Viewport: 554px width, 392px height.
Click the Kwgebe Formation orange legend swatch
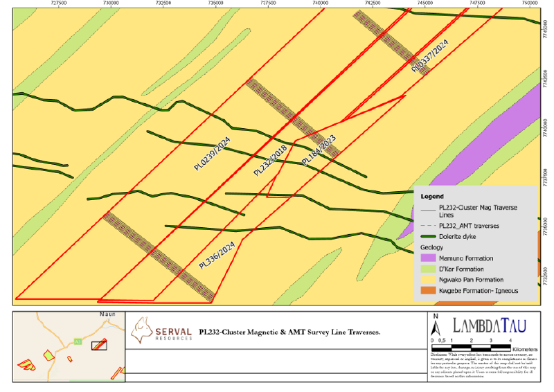(x=428, y=291)
